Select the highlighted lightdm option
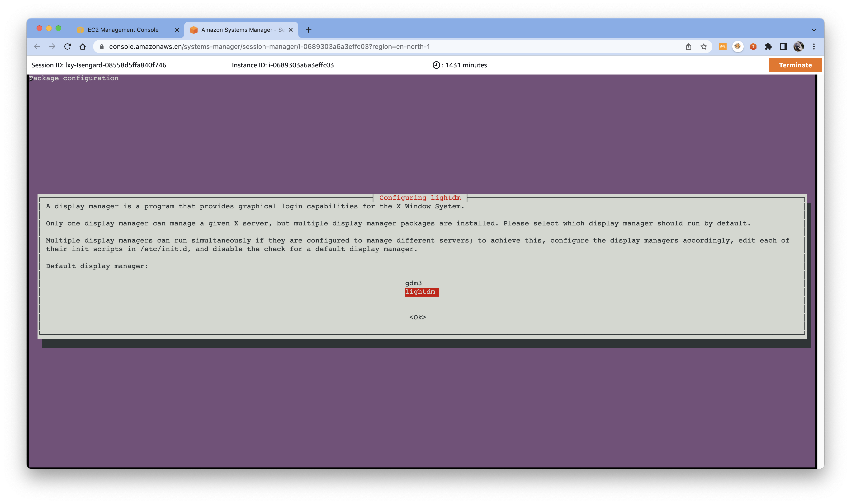The height and width of the screenshot is (504, 851). coord(422,292)
